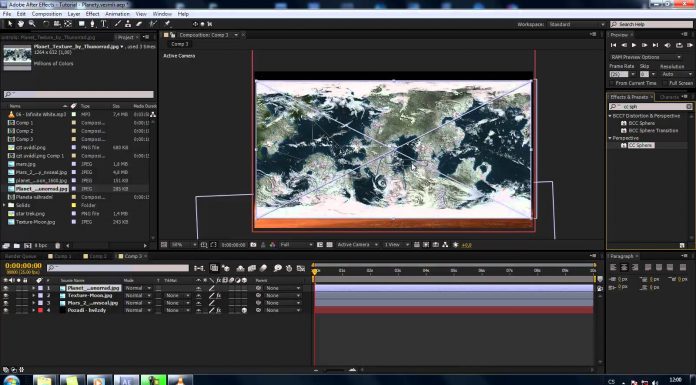Image resolution: width=696 pixels, height=385 pixels.
Task: Select the Brush tool
Action: tap(118, 24)
